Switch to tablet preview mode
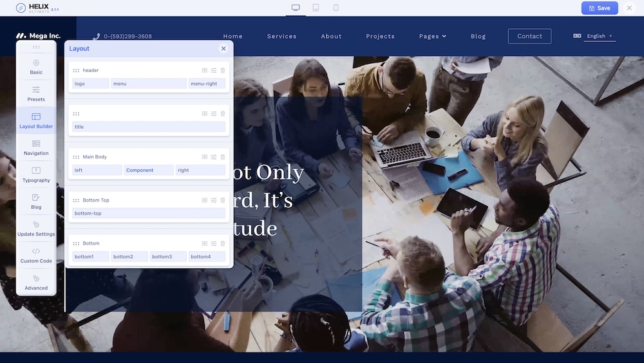This screenshot has width=644, height=363. tap(316, 8)
